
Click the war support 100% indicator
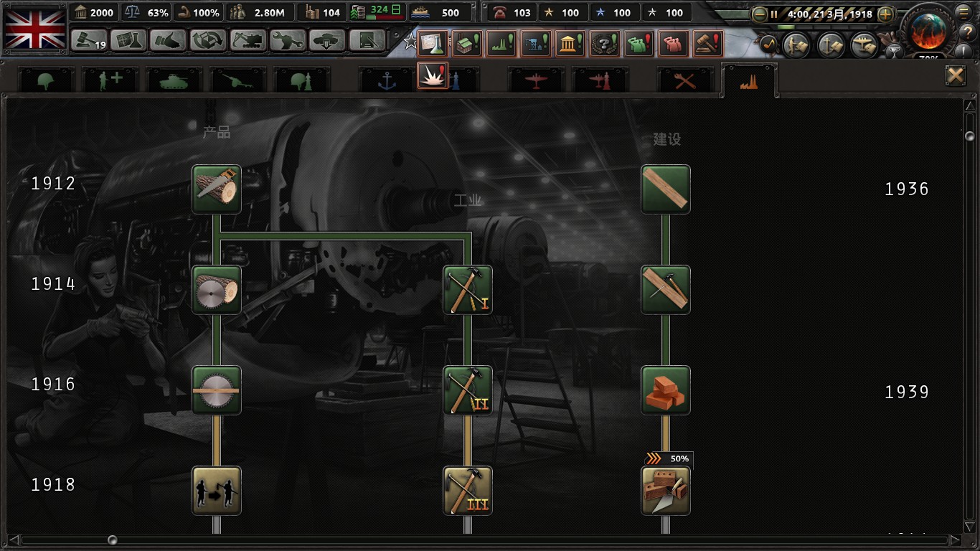point(198,12)
